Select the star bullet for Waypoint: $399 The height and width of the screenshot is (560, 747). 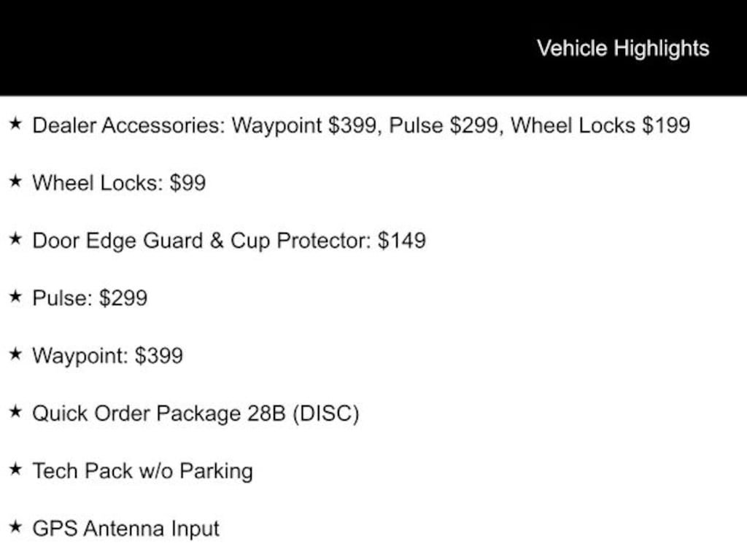15,354
